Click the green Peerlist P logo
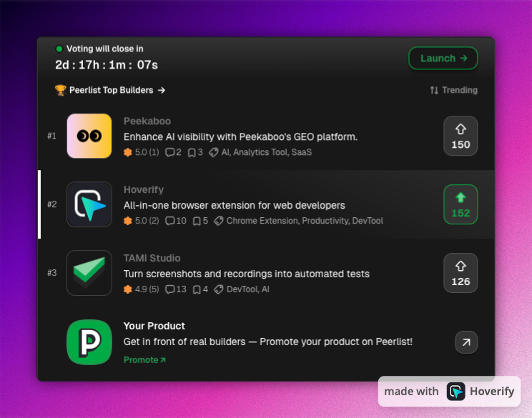This screenshot has height=418, width=532. coord(89,342)
